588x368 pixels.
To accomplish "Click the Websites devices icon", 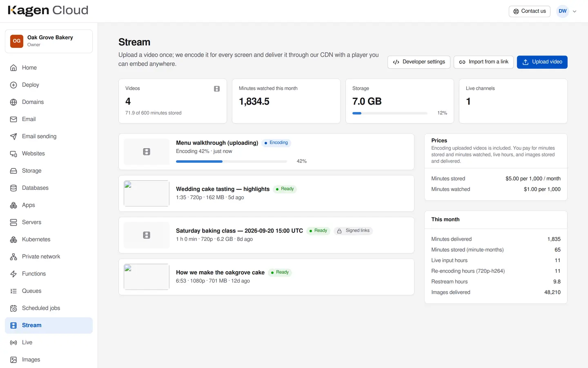I will (13, 154).
